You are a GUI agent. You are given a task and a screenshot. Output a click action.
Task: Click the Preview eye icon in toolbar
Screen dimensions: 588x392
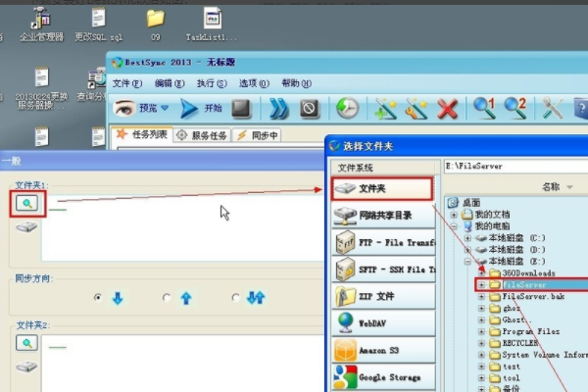pos(124,109)
